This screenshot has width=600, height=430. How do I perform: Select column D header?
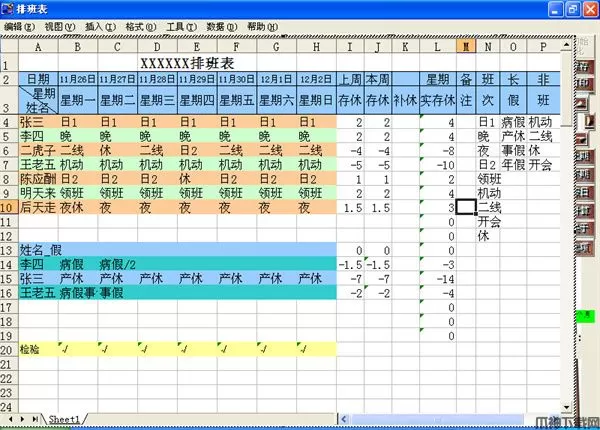[x=157, y=47]
